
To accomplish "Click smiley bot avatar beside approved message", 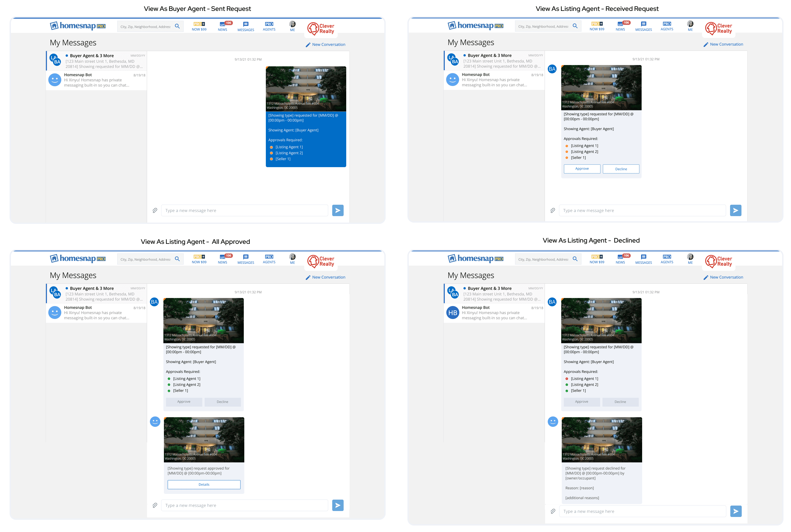I will pyautogui.click(x=155, y=422).
